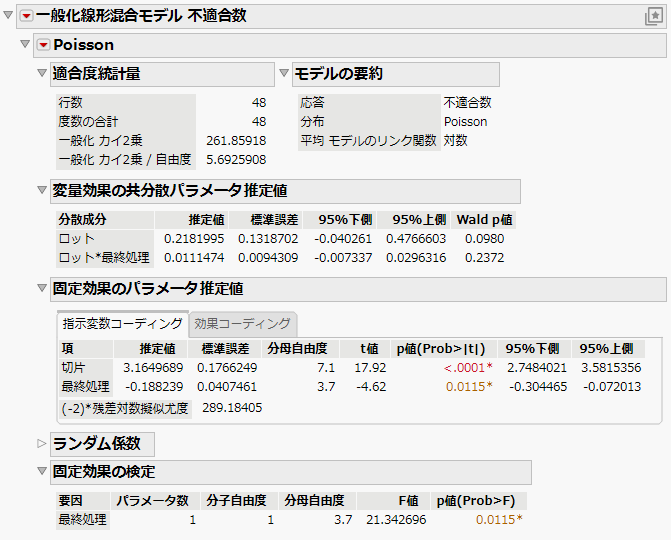Collapse 固定効果のパラメータ推定値 section
The width and height of the screenshot is (671, 540).
(x=42, y=288)
